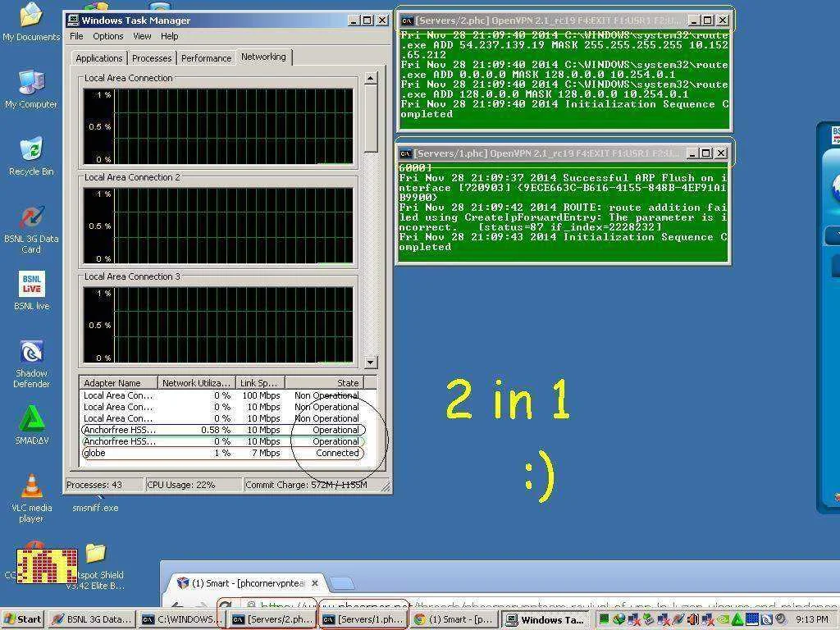Switch to Servers/1.phc taskbar button
840x630 pixels.
point(363,619)
